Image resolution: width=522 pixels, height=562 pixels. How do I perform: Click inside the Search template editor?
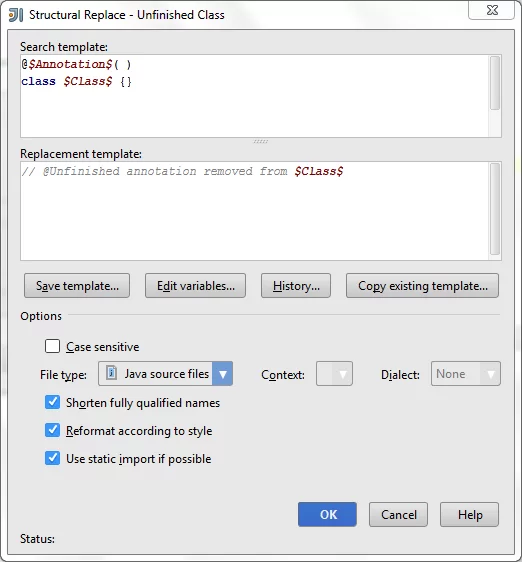coord(255,96)
